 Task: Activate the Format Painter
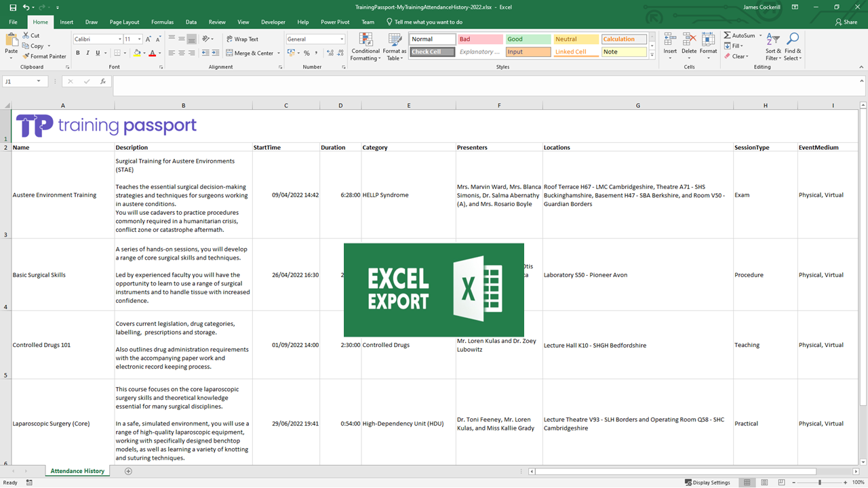coord(44,56)
